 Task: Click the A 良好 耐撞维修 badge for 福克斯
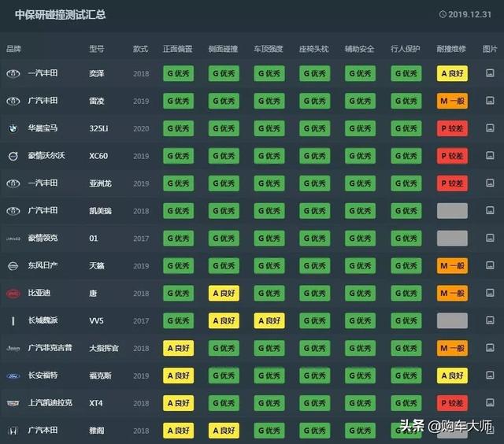pyautogui.click(x=452, y=376)
